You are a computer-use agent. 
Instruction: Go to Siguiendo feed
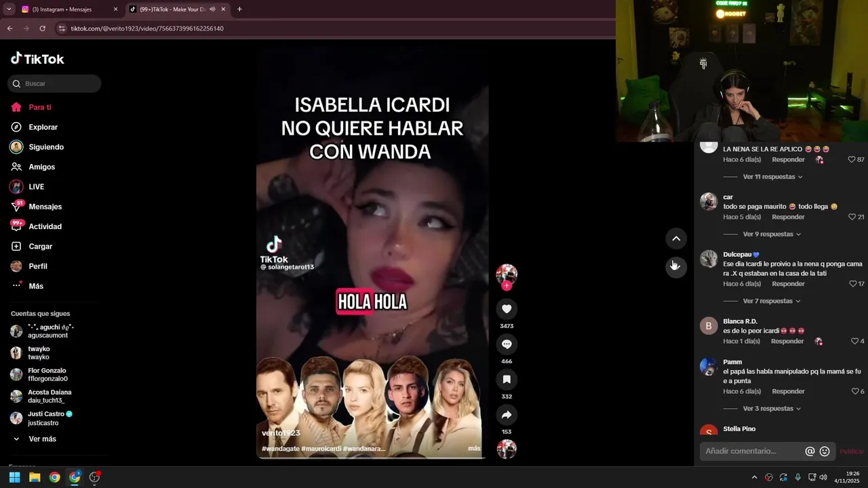pos(37,147)
